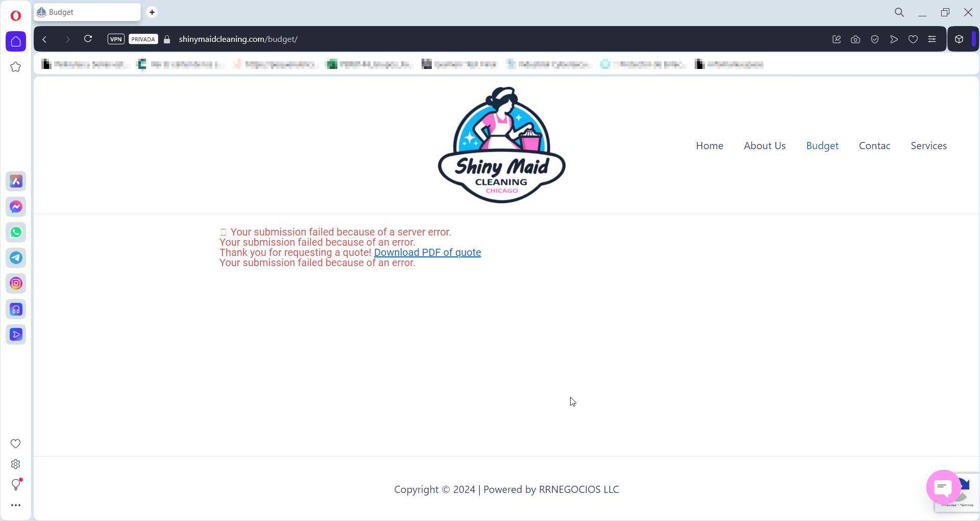Image resolution: width=980 pixels, height=521 pixels.
Task: Click the Powered by RRNEGOCIOS LLC text
Action: 551,489
